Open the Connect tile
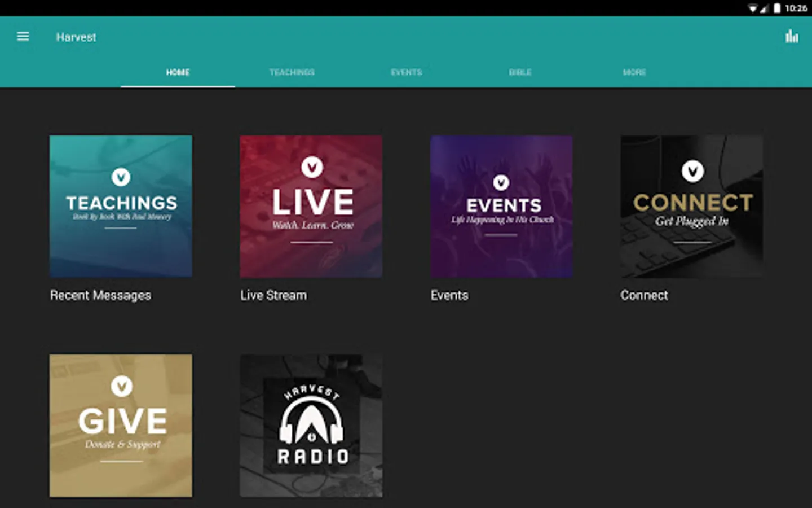 (692, 206)
